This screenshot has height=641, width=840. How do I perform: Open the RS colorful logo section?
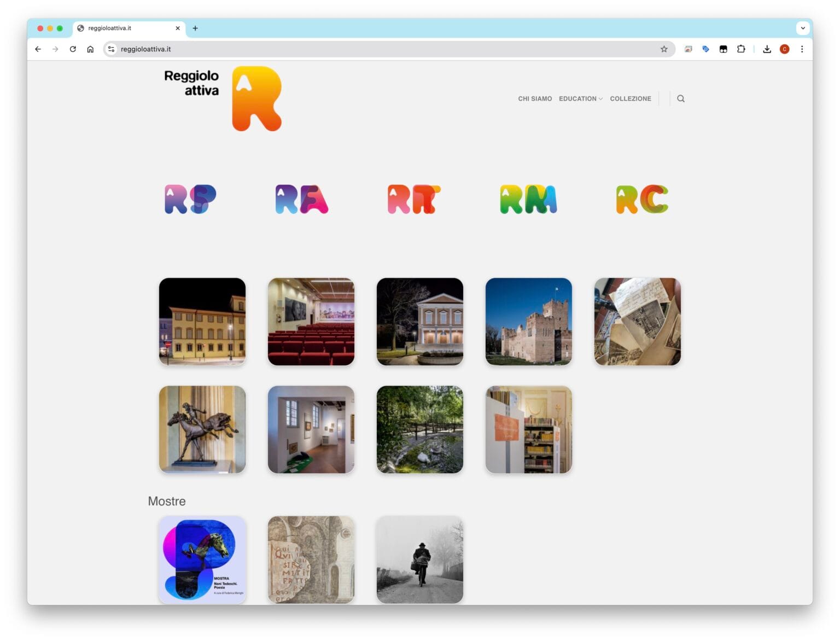click(190, 199)
